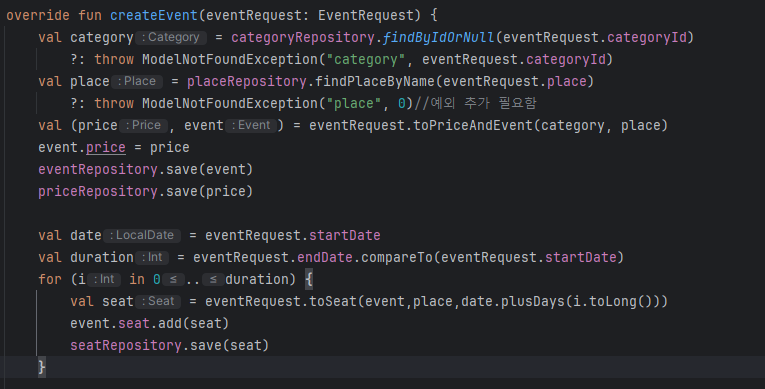Click the ': LocalDate' inlay type hint

[x=142, y=235]
